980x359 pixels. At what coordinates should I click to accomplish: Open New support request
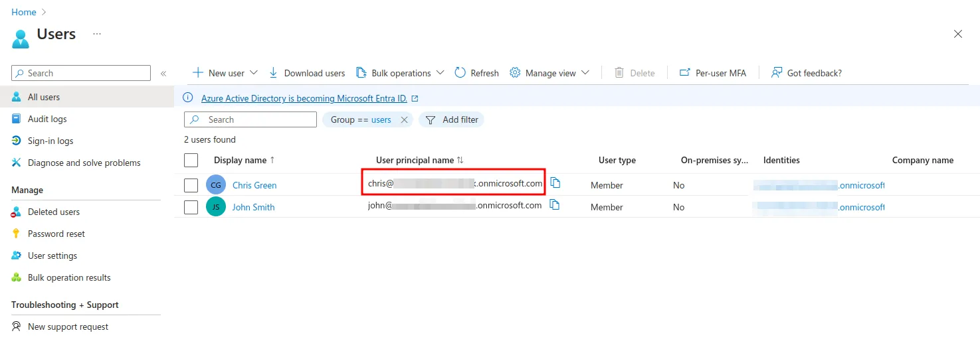pos(68,326)
